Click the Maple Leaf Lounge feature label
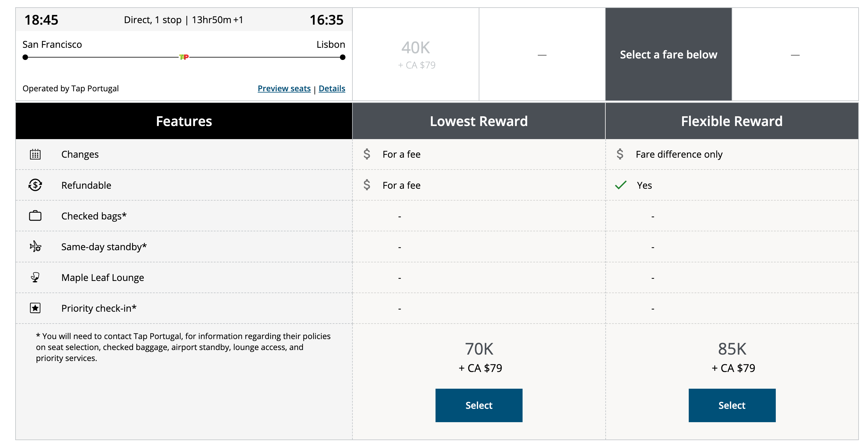This screenshot has height=445, width=868. [x=103, y=277]
